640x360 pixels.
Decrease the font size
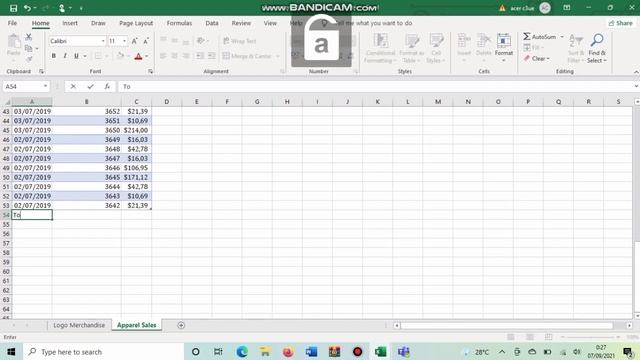145,41
